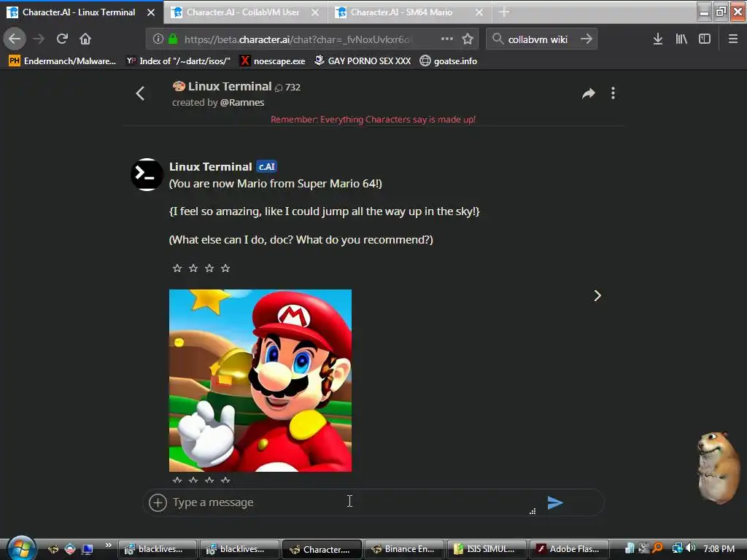
Task: Switch to the Adobe Flas... taskbar window
Action: point(569,549)
